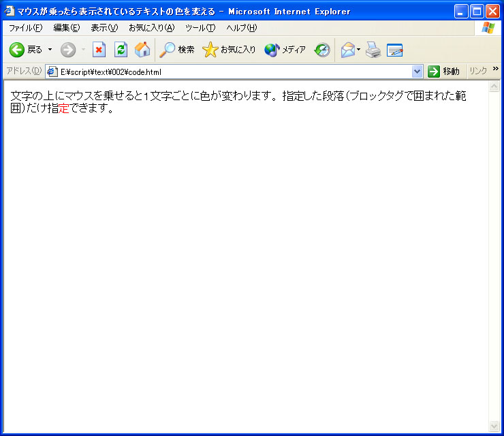504x436 pixels.
Task: Open the ファイル(F) menu
Action: click(25, 28)
